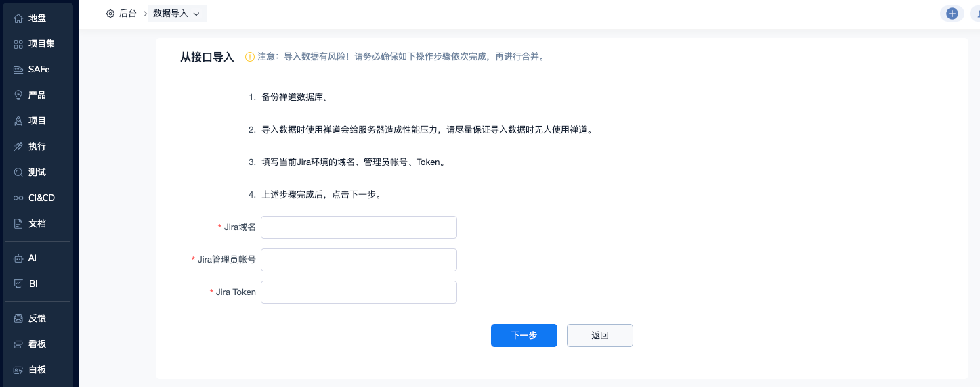Click the 产品 lightbulb icon
This screenshot has height=387, width=980.
(18, 95)
